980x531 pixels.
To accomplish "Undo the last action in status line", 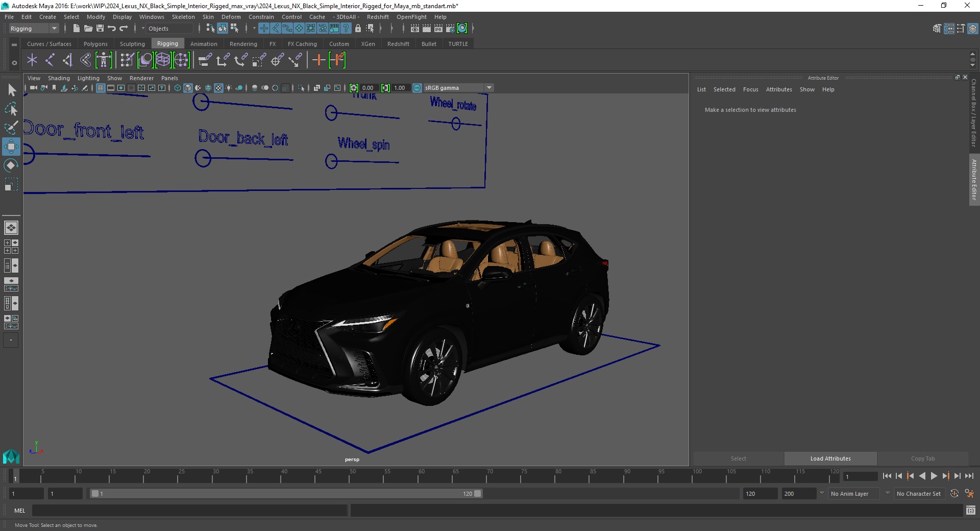I will (112, 29).
